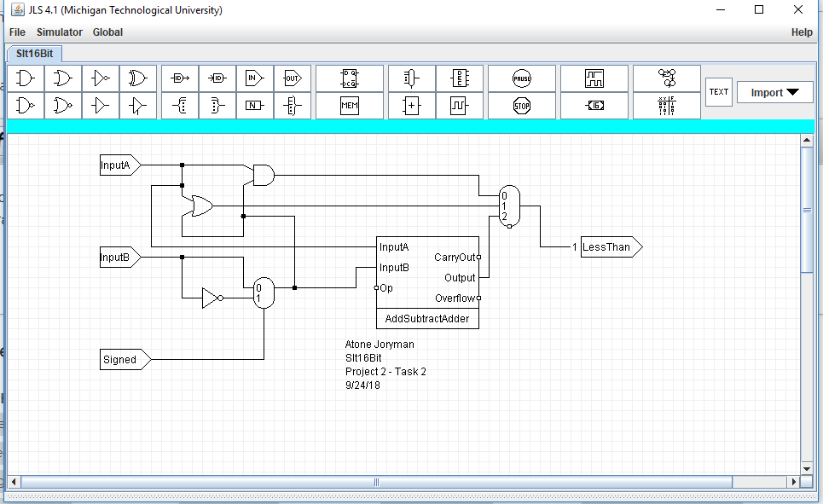Choose the clock signal element tool
Screen dimensions: 823x504
(459, 106)
